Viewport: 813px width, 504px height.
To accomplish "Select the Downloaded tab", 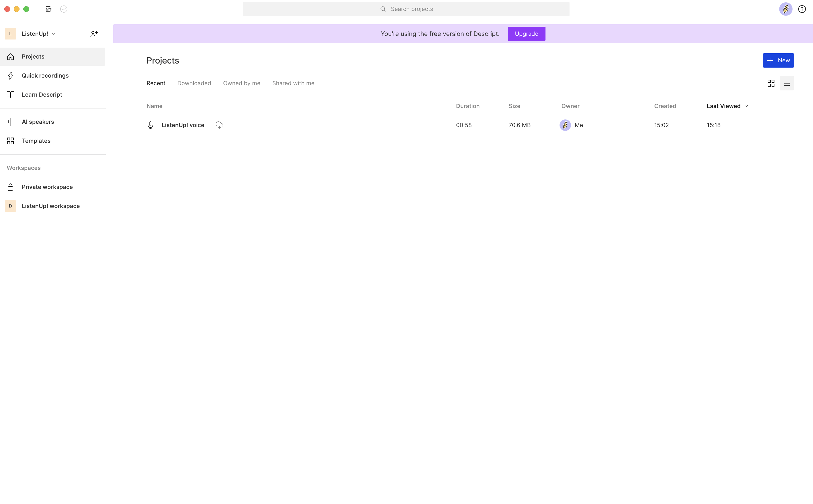I will point(194,83).
